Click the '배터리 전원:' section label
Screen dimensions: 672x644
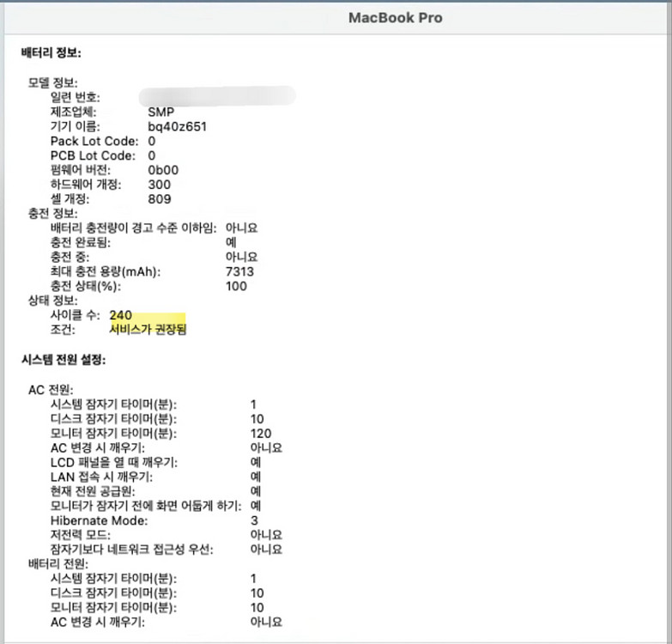click(x=58, y=564)
